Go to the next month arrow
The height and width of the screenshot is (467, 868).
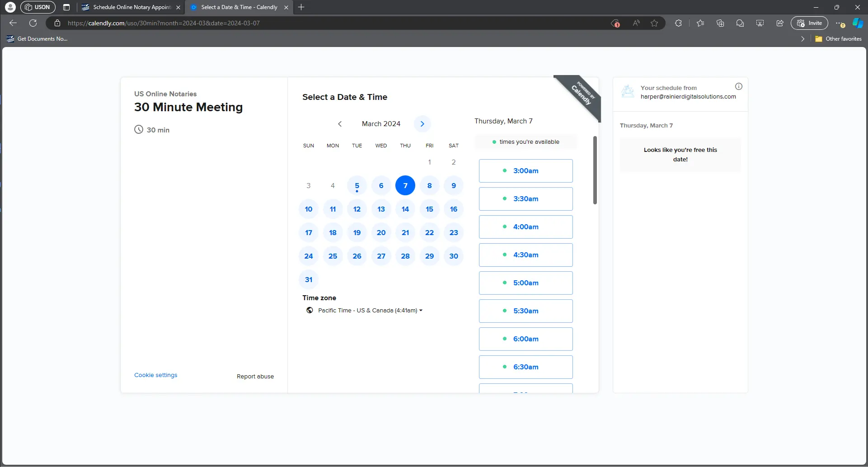coord(422,124)
